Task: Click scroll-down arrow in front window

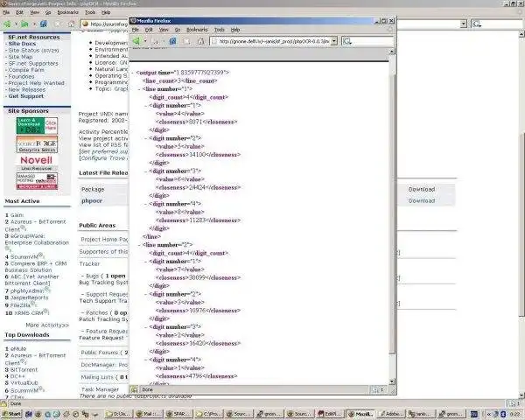Action: click(x=392, y=381)
